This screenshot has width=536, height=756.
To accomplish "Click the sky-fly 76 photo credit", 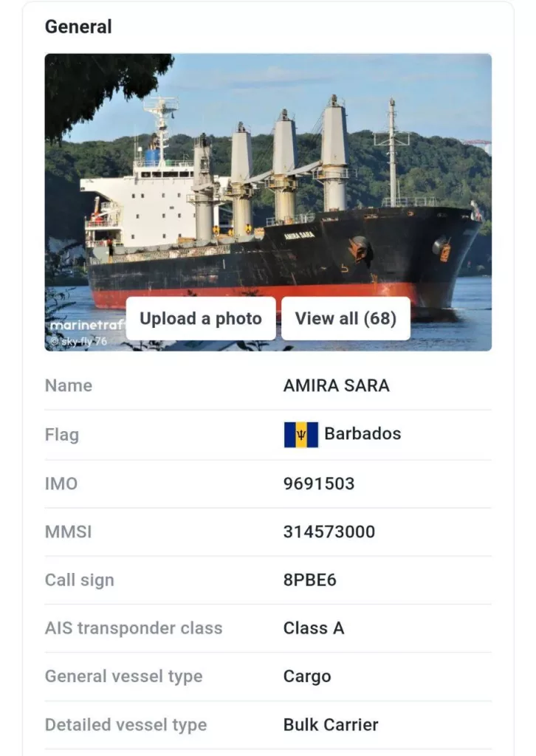I will pos(78,341).
